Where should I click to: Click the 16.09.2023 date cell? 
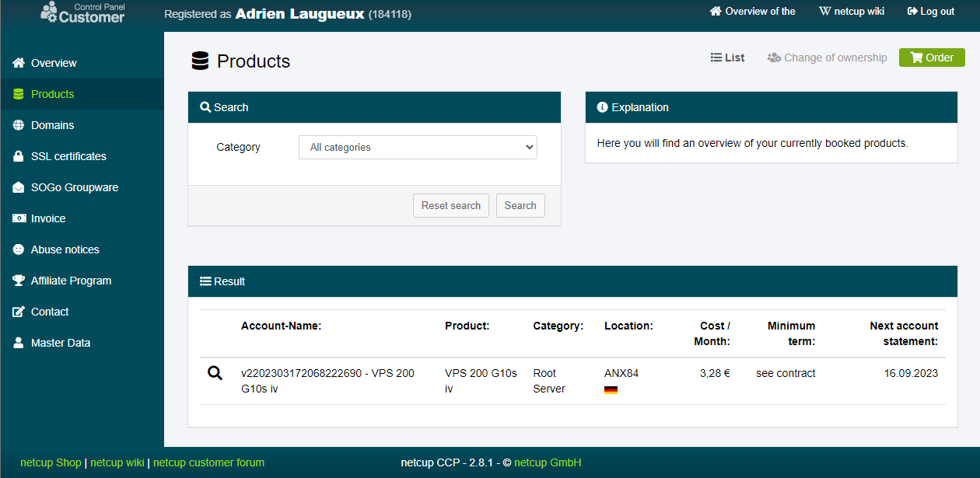pyautogui.click(x=911, y=373)
